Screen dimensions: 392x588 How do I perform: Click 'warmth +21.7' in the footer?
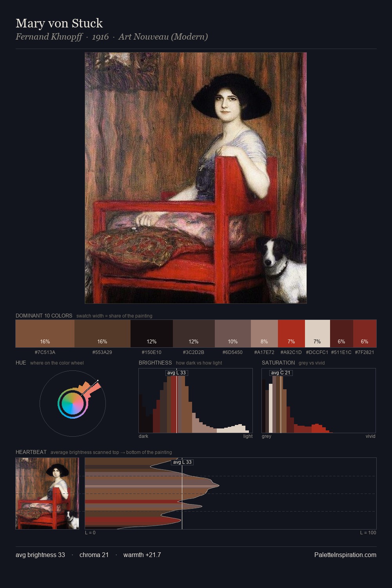click(x=142, y=555)
